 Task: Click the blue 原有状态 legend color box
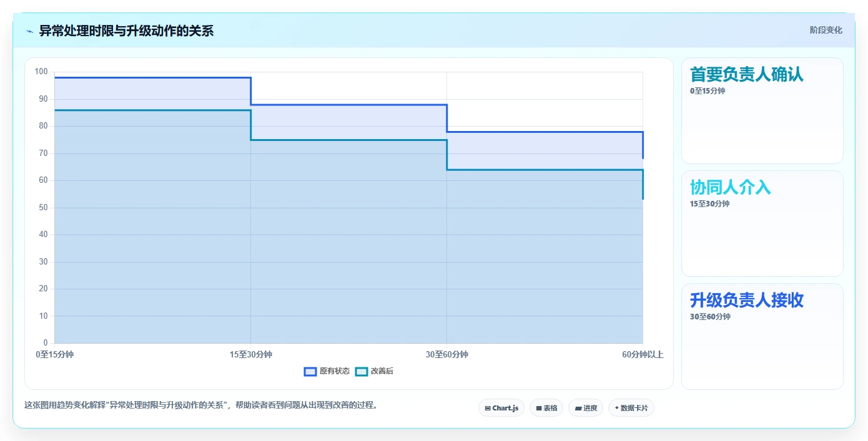point(310,371)
